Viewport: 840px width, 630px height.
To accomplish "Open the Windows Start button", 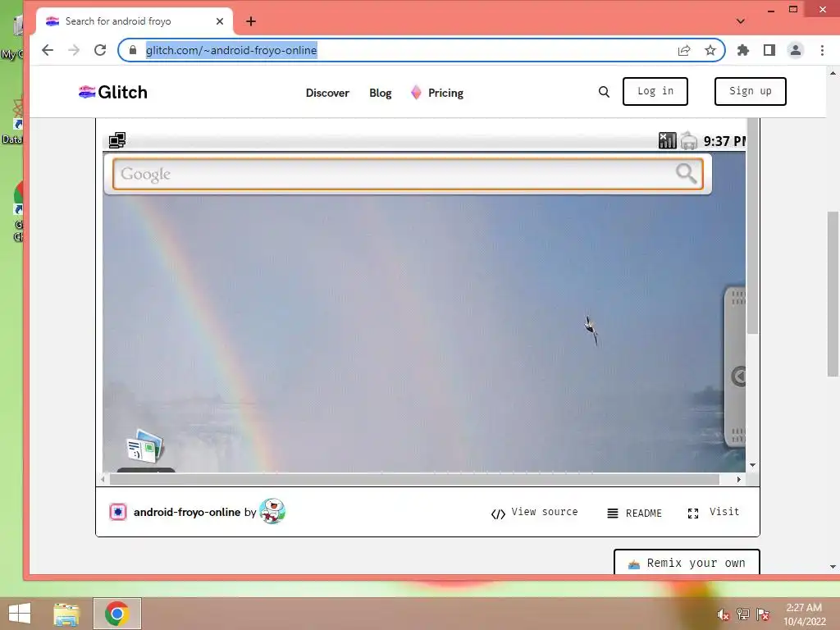I will point(20,614).
